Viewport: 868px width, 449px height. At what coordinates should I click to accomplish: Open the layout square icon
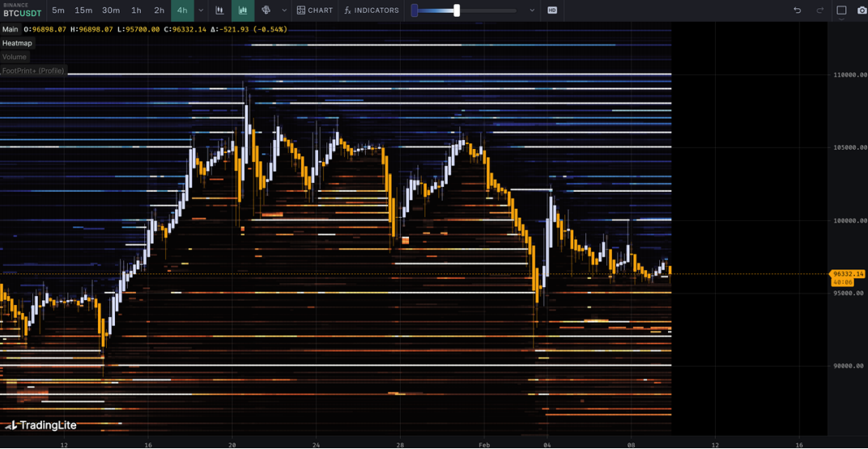841,11
